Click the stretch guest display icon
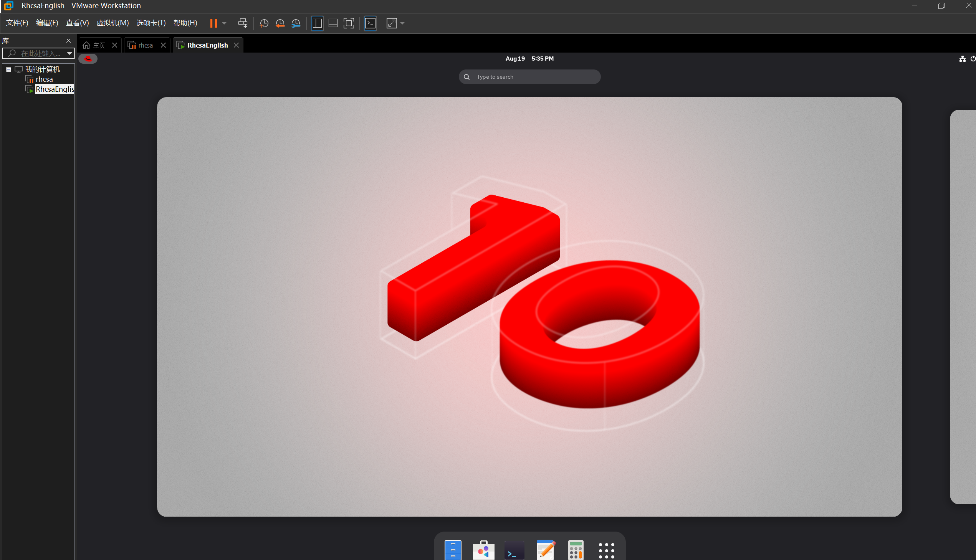Image resolution: width=976 pixels, height=560 pixels. (392, 23)
